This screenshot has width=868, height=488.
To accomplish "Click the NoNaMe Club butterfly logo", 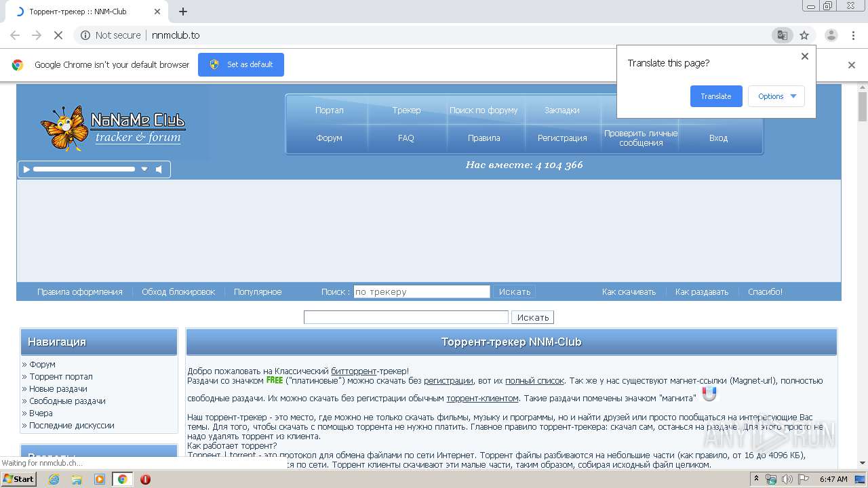I will [x=113, y=127].
